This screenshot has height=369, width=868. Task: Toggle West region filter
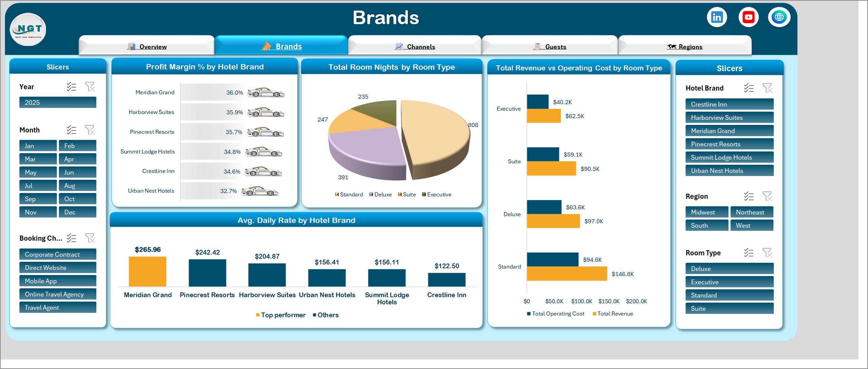[752, 225]
